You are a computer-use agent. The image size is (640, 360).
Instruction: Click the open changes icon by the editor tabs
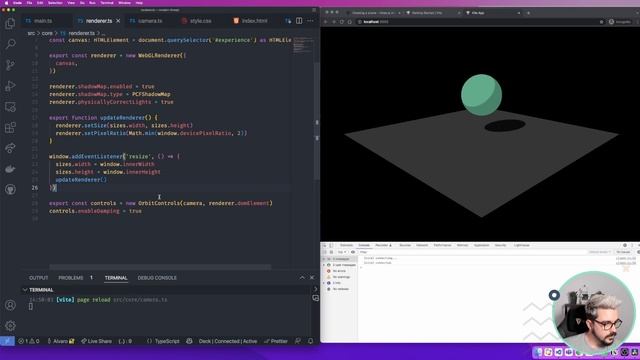coord(288,20)
